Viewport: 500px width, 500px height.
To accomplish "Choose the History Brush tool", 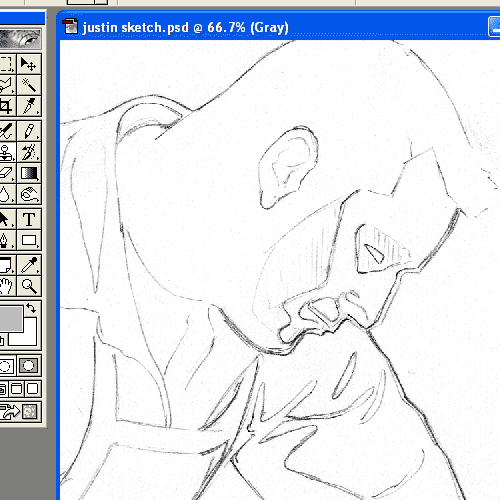I will click(x=29, y=152).
